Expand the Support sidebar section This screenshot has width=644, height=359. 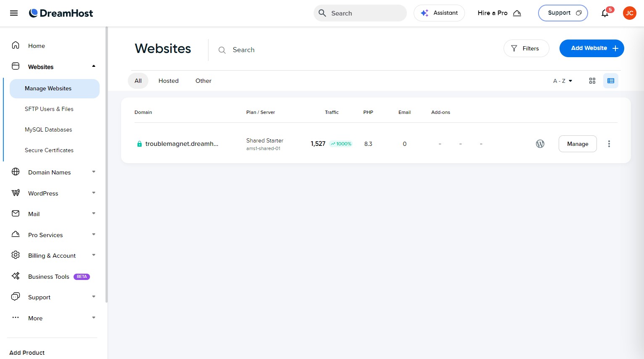pos(94,296)
